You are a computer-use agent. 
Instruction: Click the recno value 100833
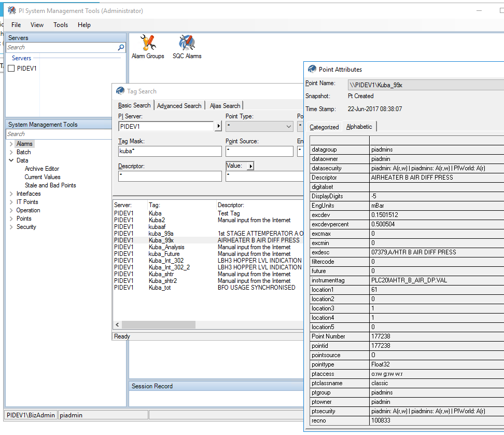coord(381,420)
